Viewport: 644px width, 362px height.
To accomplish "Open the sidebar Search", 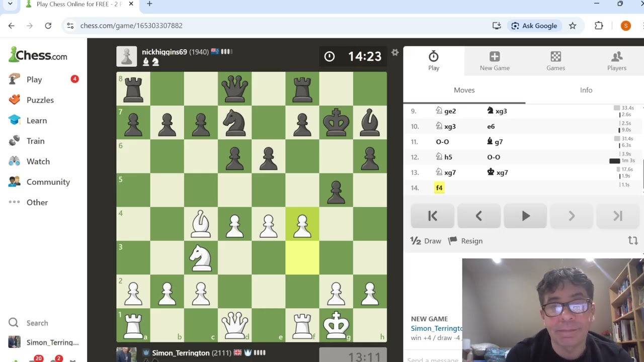I will [37, 323].
